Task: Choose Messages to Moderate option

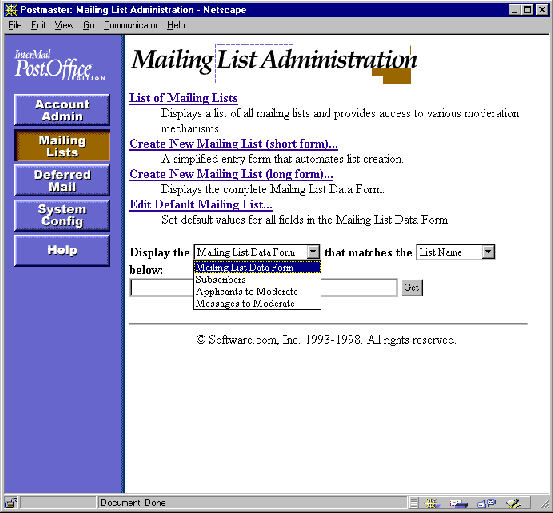Action: pos(257,304)
